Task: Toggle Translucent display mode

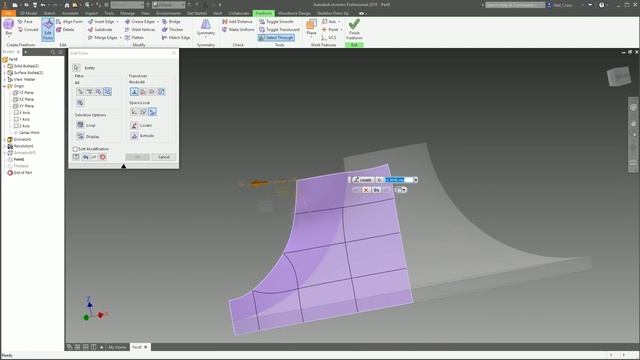Action: click(x=279, y=29)
